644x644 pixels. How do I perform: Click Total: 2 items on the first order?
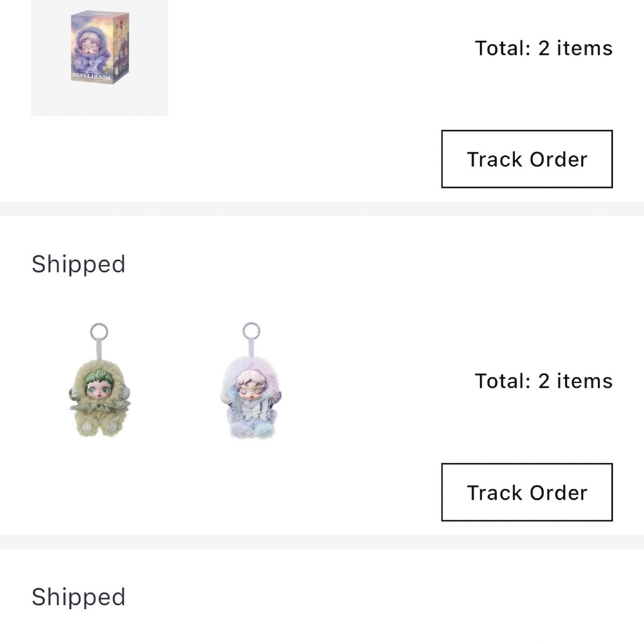pos(544,48)
